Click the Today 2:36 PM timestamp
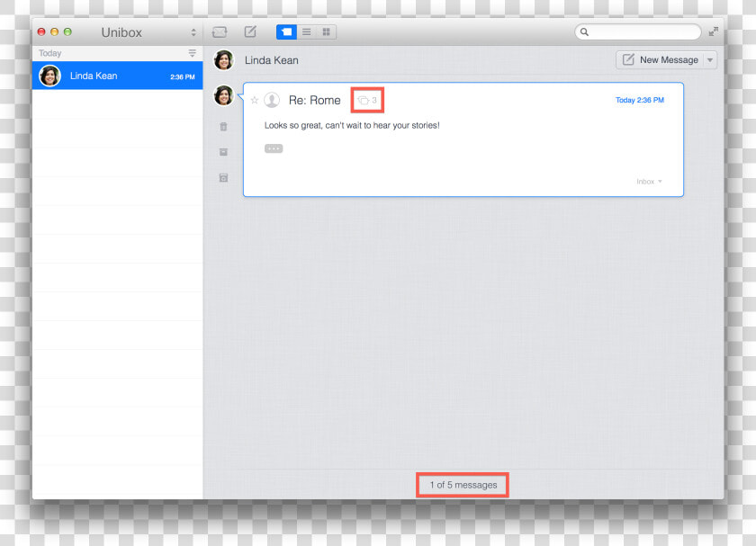 point(640,100)
